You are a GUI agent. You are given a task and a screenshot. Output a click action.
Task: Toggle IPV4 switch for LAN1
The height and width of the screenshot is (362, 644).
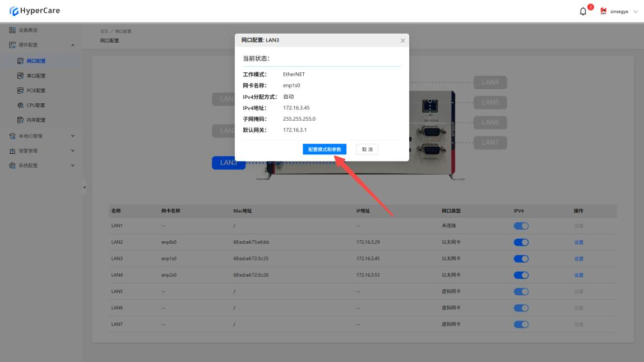click(x=521, y=226)
